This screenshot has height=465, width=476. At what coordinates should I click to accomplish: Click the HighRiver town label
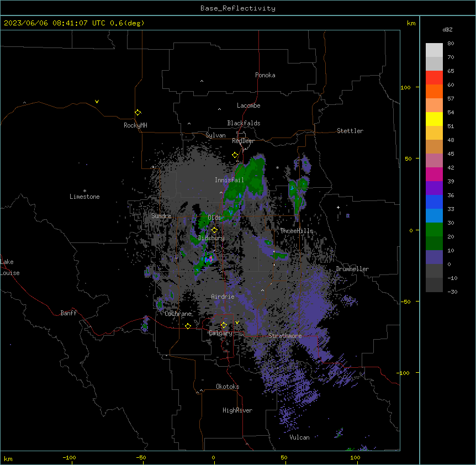click(x=237, y=410)
